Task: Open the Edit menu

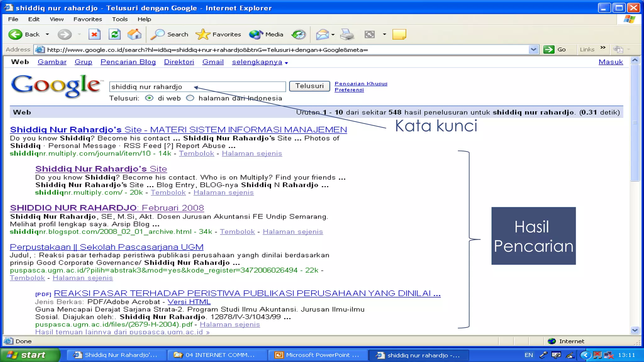Action: pos(34,19)
